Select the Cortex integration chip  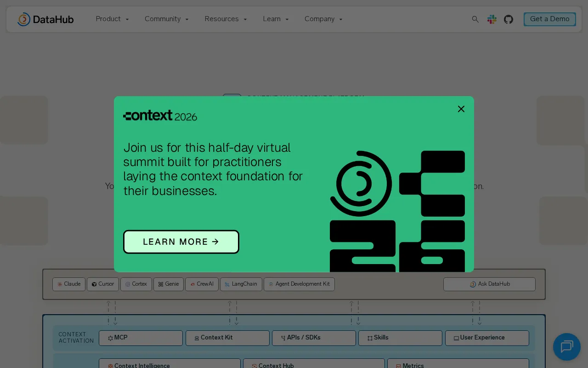click(136, 284)
